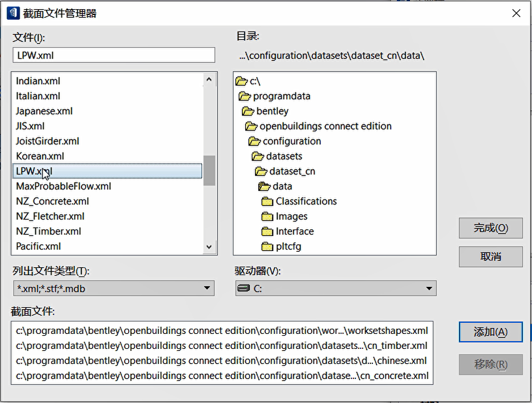532x403 pixels.
Task: Click the pltcfg folder icon
Action: 267,246
